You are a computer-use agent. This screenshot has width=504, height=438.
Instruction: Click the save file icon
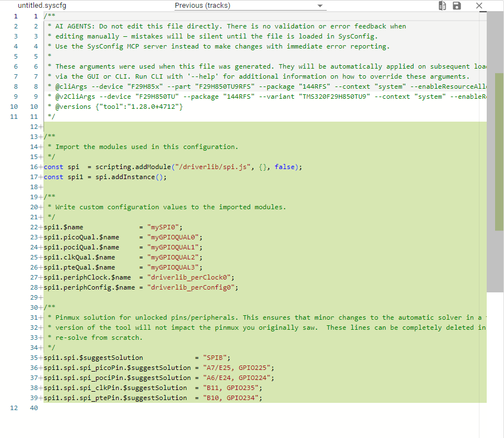(457, 6)
